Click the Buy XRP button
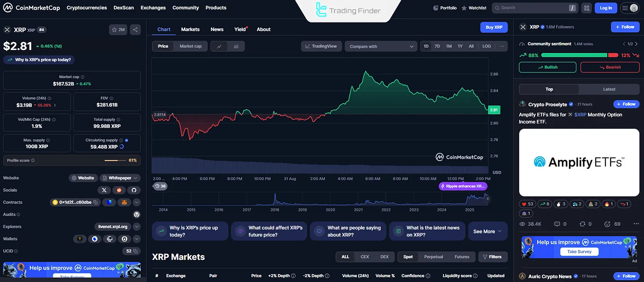The image size is (644, 282). (494, 27)
